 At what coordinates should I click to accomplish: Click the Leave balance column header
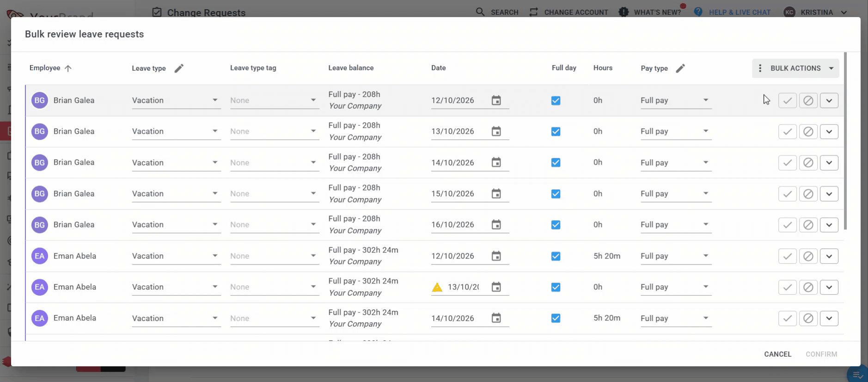(351, 68)
